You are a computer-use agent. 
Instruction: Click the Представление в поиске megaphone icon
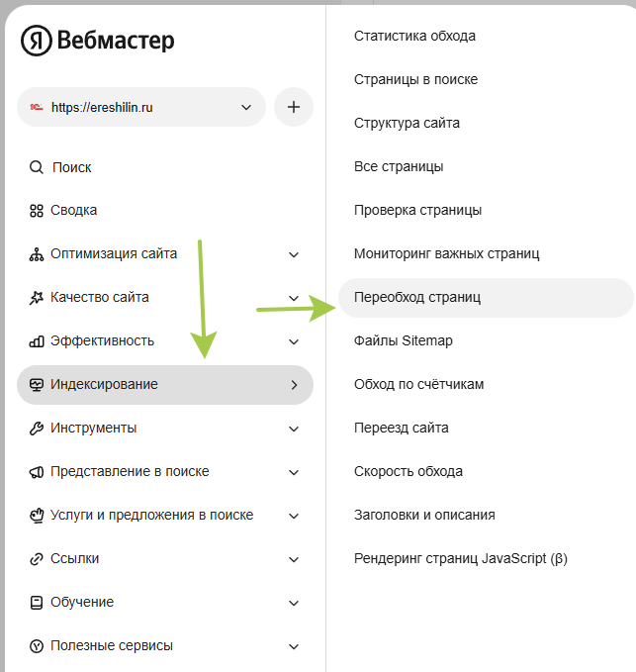click(x=37, y=472)
